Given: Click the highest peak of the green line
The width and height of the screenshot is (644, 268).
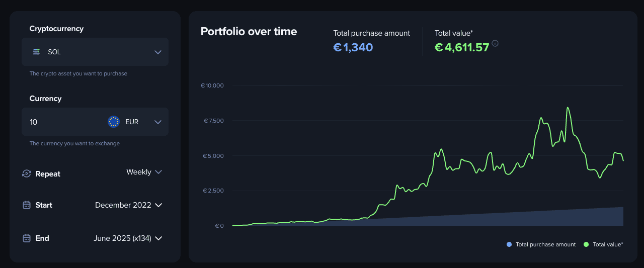Looking at the screenshot, I should (x=568, y=108).
